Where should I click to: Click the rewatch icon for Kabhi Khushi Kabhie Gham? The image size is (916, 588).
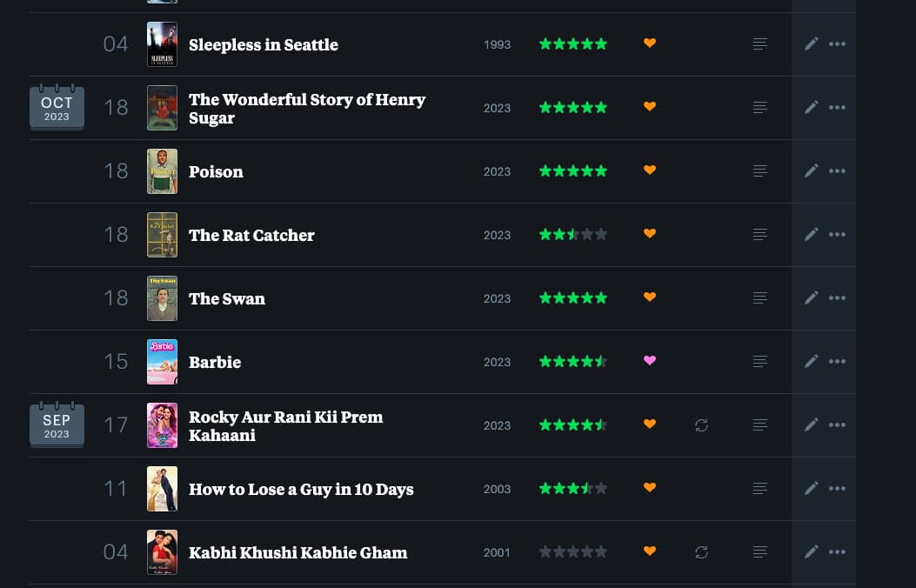tap(701, 551)
